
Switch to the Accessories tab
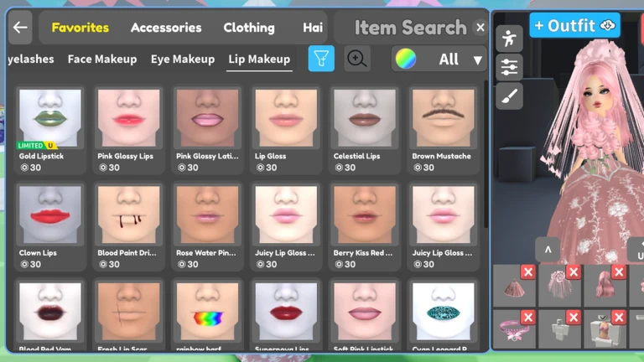(166, 28)
